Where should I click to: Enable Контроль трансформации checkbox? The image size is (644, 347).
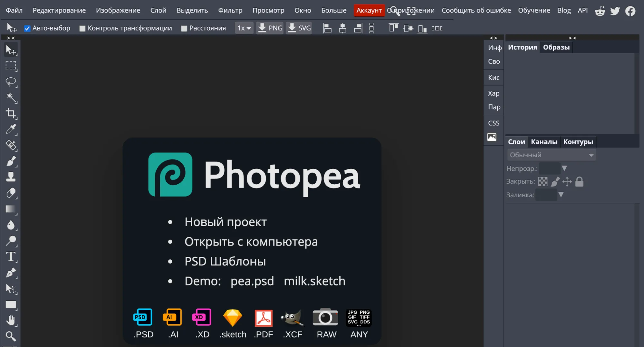[82, 28]
